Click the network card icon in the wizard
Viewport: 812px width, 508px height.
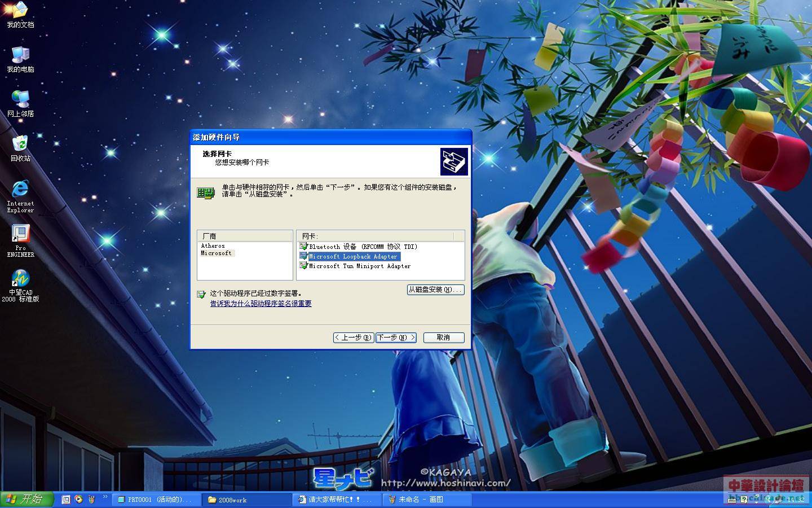(x=205, y=193)
